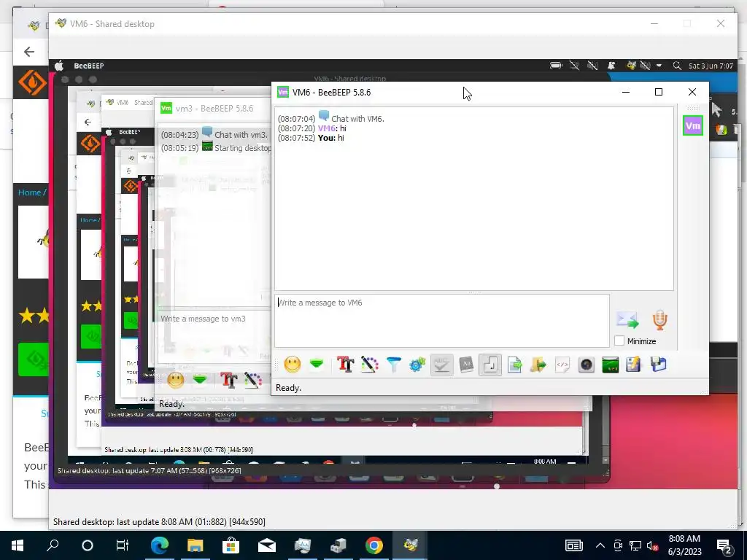Image resolution: width=747 pixels, height=560 pixels.
Task: Focus the 'Write a message to VM6' input box
Action: [442, 321]
